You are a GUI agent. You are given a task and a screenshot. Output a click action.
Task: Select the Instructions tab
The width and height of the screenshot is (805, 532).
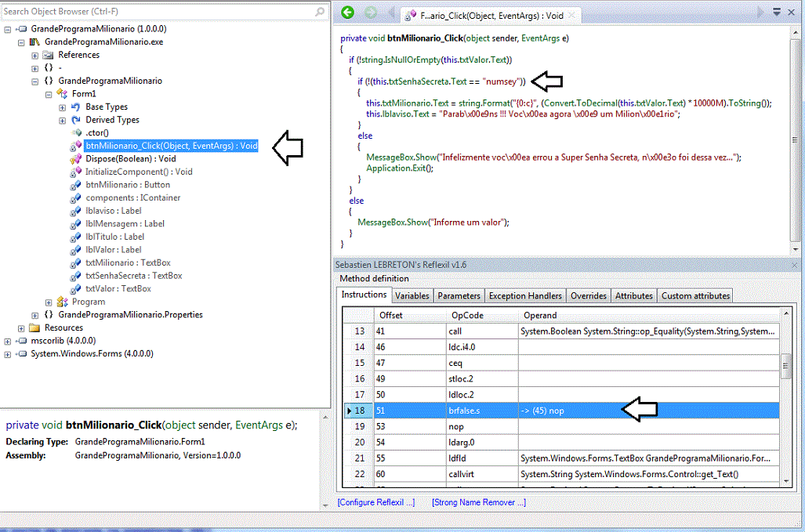point(364,295)
